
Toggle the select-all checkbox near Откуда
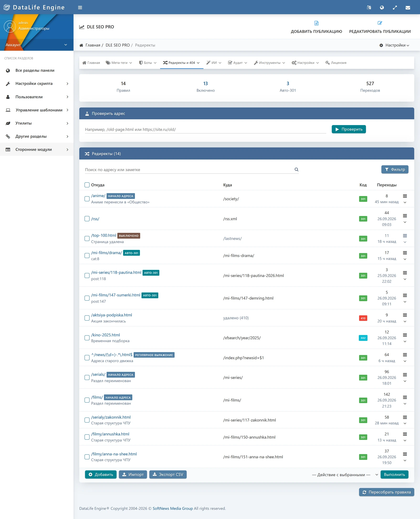[x=87, y=185]
